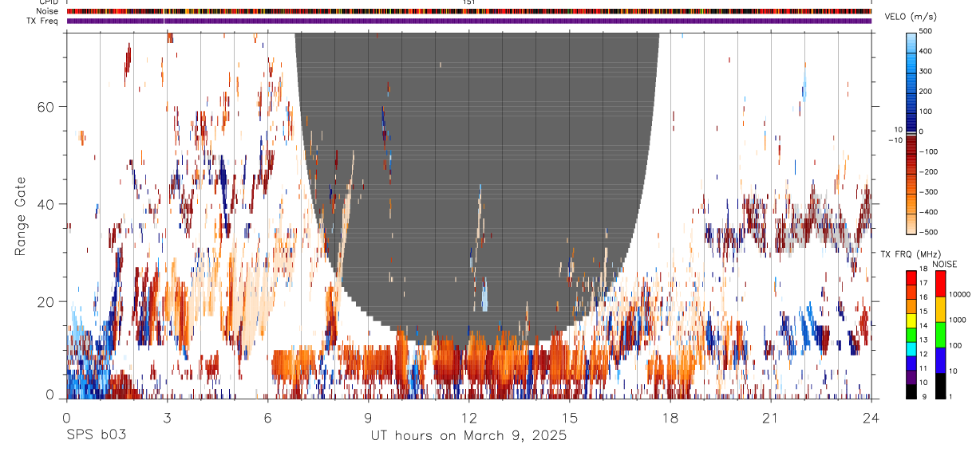Click the "VELO (m/s)" color bar title
The height and width of the screenshot is (452, 980).
(x=910, y=17)
